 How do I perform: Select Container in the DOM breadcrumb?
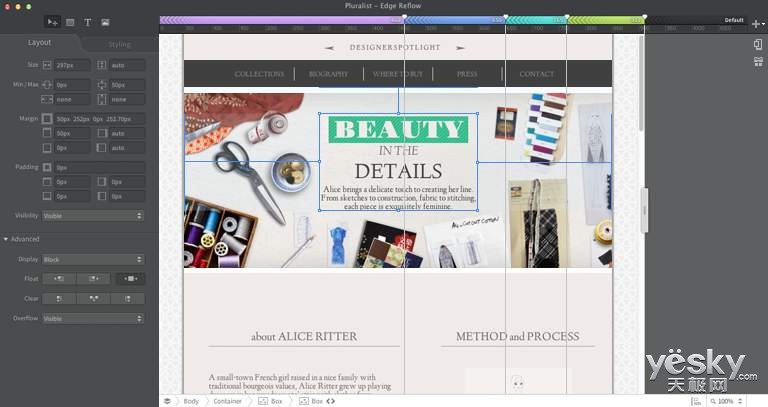pyautogui.click(x=228, y=401)
